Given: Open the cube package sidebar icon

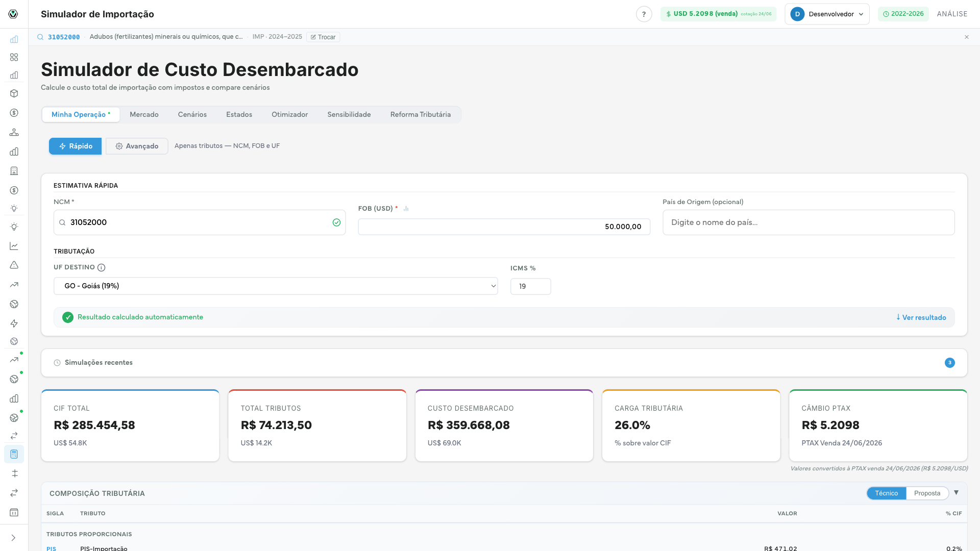Looking at the screenshot, I should pos(14,93).
